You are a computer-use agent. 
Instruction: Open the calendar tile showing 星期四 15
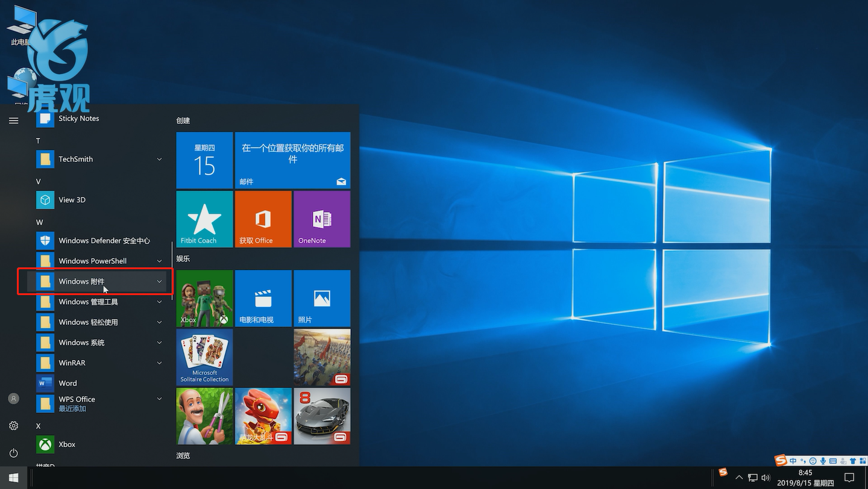[x=204, y=160]
